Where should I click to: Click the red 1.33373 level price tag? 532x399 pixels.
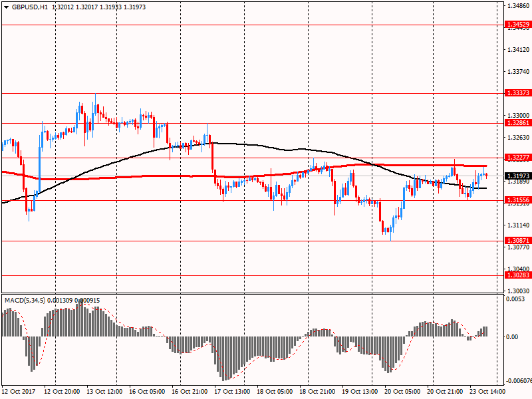518,93
